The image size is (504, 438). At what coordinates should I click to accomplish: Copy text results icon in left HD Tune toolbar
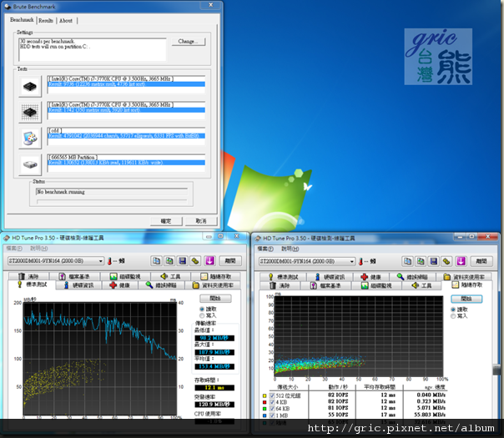157,261
